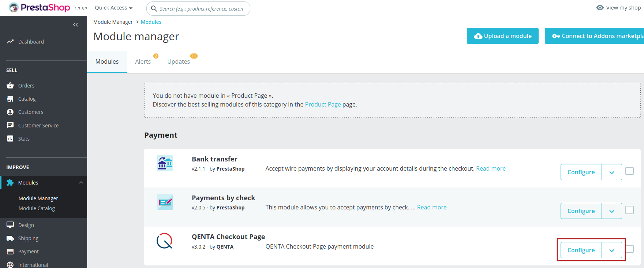The width and height of the screenshot is (644, 268).
Task: Configure the QENTA Checkout Page module
Action: 581,250
